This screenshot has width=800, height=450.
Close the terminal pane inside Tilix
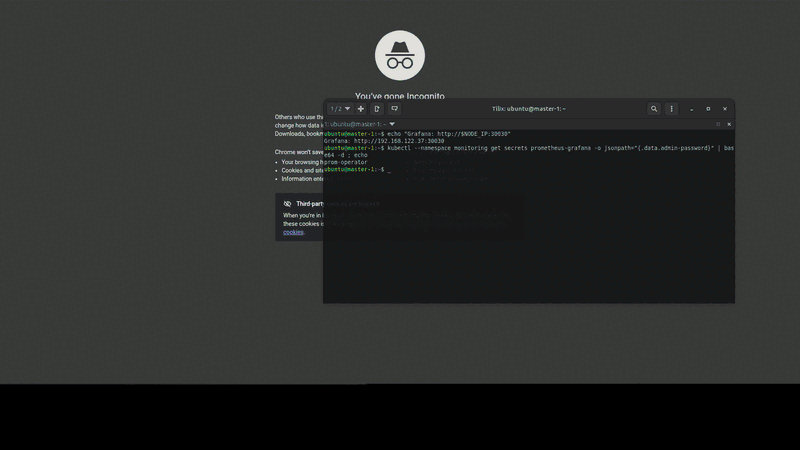click(729, 124)
